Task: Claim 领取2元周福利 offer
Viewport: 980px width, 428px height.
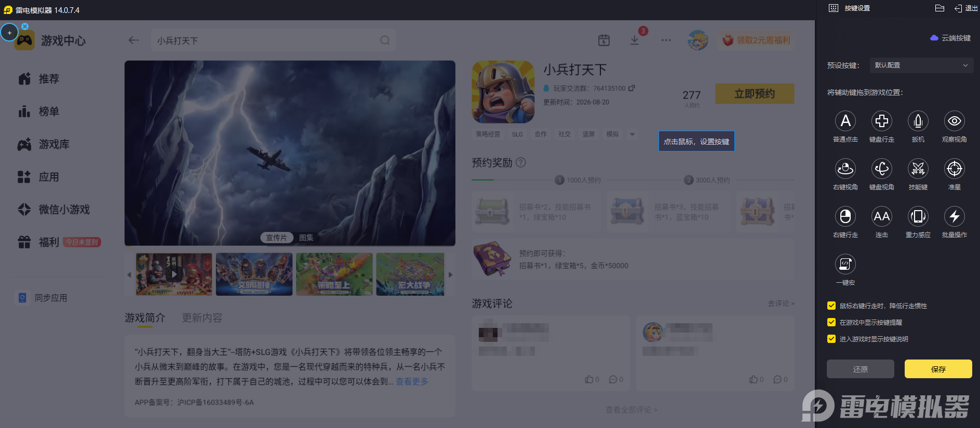Action: pyautogui.click(x=757, y=40)
